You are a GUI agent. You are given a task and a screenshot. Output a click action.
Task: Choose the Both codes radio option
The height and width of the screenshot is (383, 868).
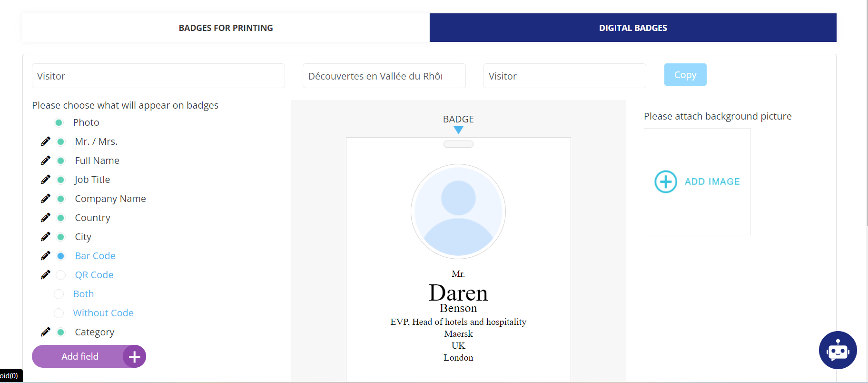click(x=59, y=294)
